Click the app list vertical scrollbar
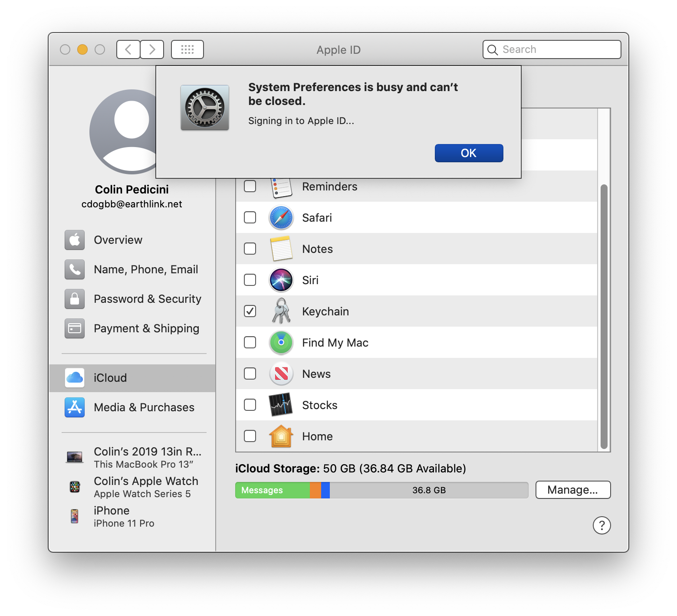The width and height of the screenshot is (677, 616). pos(604,317)
